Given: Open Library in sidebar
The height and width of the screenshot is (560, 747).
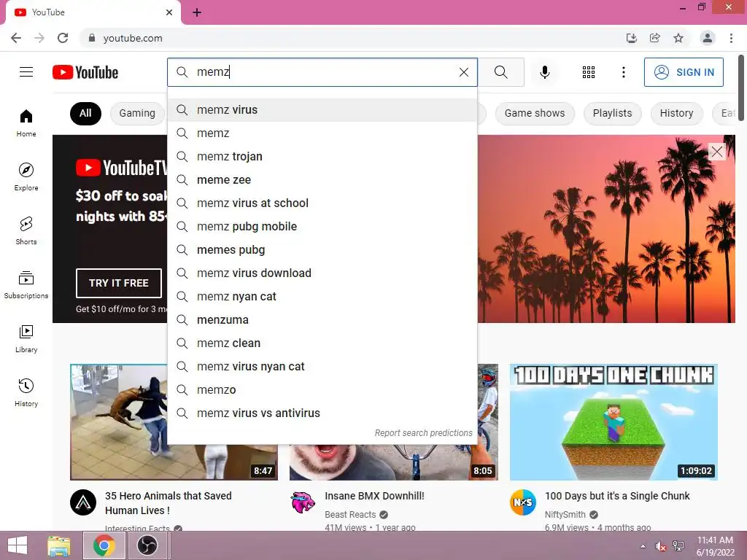Looking at the screenshot, I should point(26,338).
